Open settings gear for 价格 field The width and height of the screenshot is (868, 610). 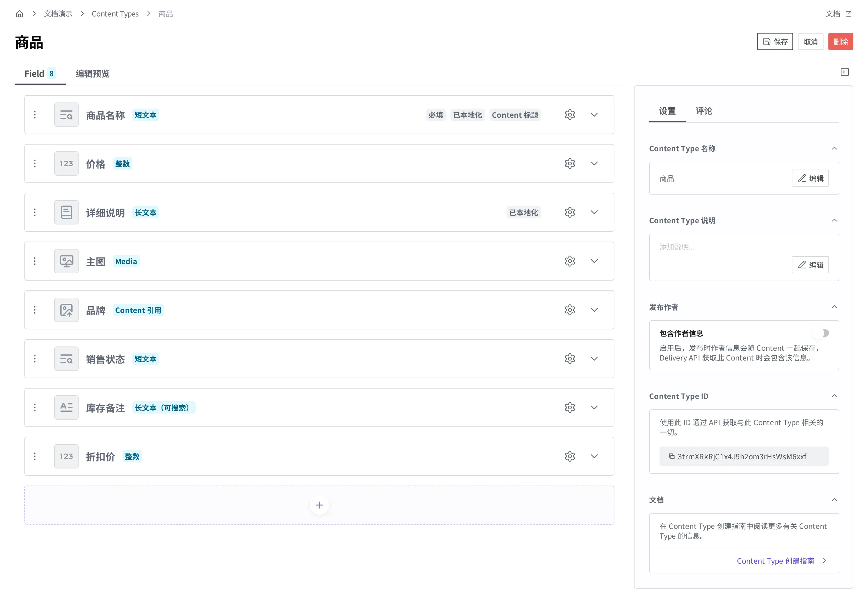570,163
